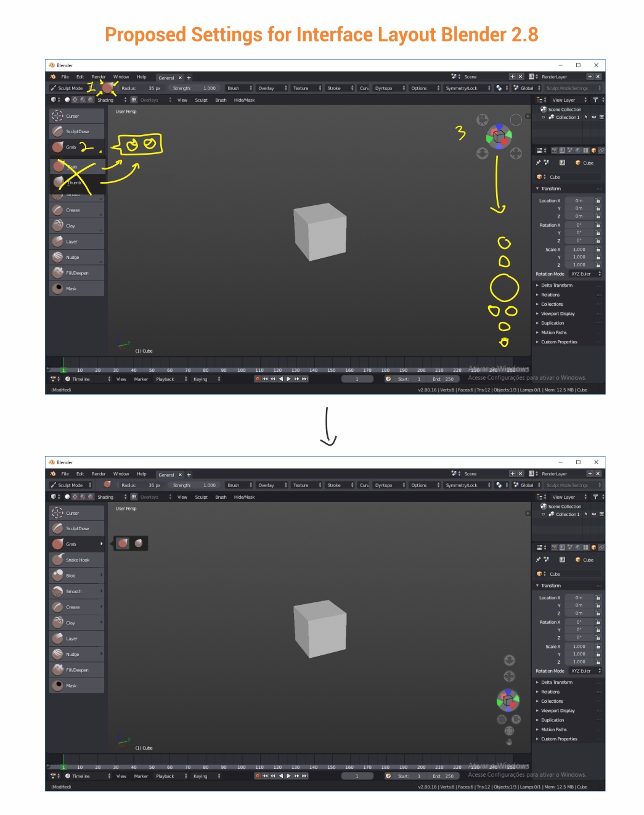The width and height of the screenshot is (644, 815).
Task: Click Strength 1.000 slider in upper header
Action: click(x=195, y=88)
